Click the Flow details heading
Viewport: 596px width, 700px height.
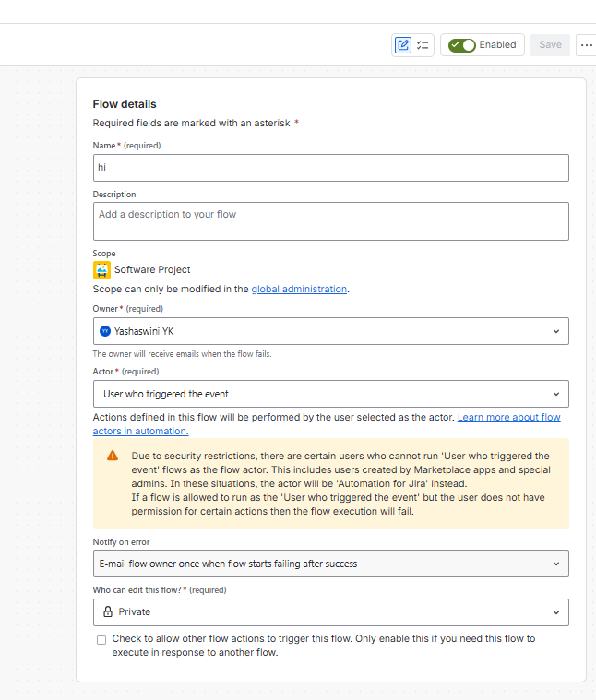click(125, 104)
